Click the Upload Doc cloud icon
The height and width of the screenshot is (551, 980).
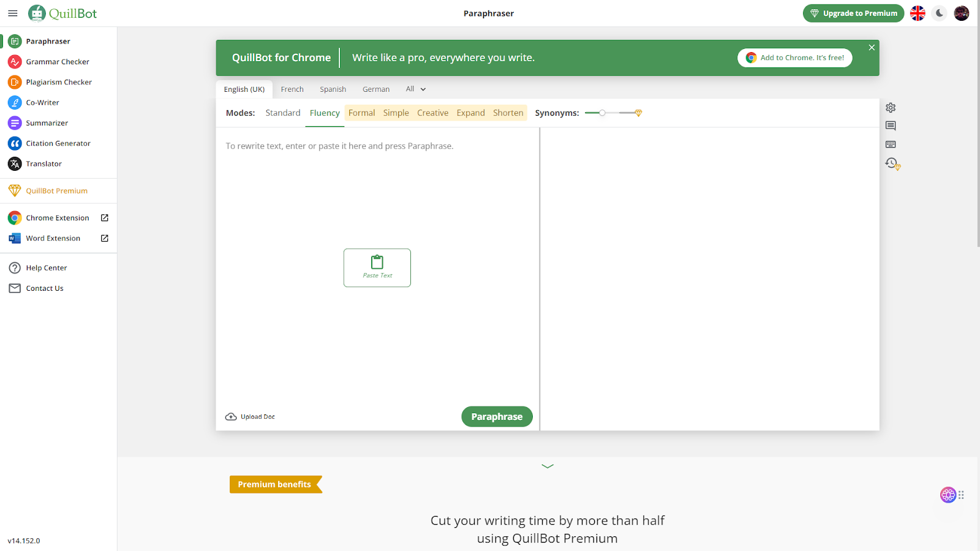[x=231, y=417]
